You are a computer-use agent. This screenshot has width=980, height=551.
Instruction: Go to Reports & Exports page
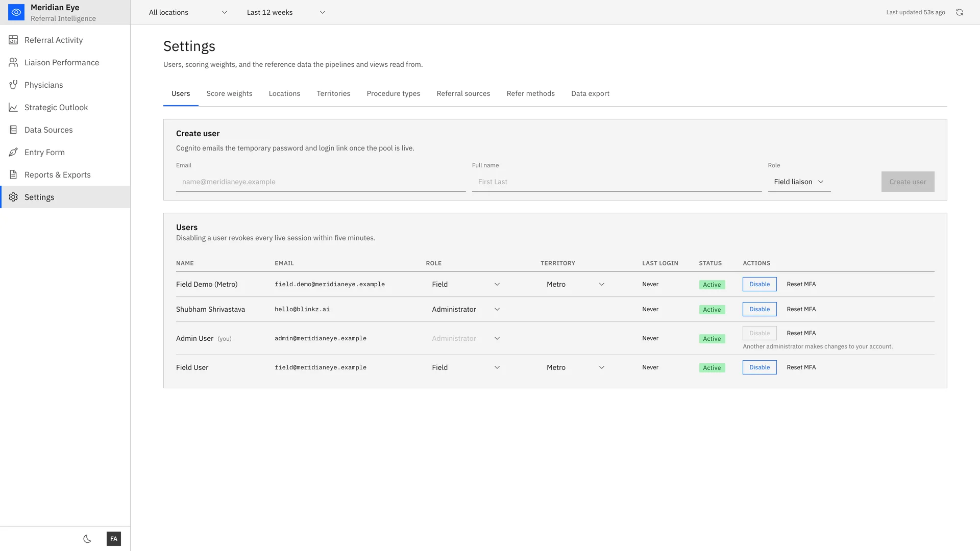[x=65, y=174]
